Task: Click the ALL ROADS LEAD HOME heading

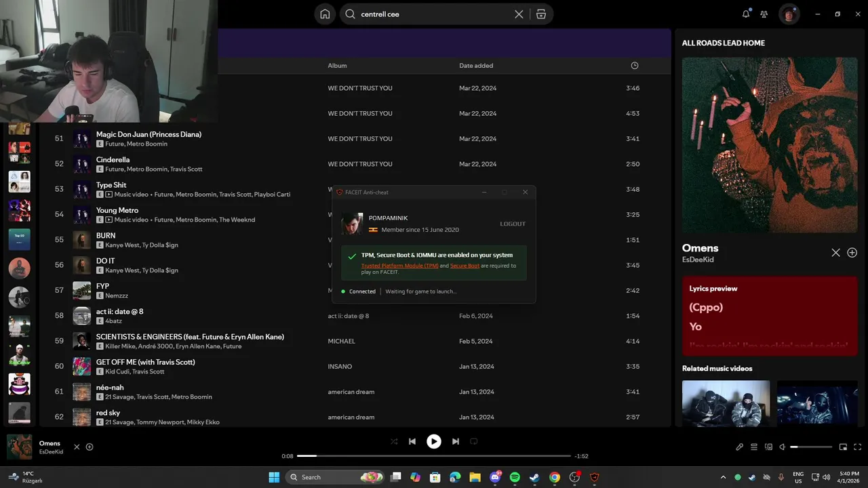Action: tap(724, 43)
